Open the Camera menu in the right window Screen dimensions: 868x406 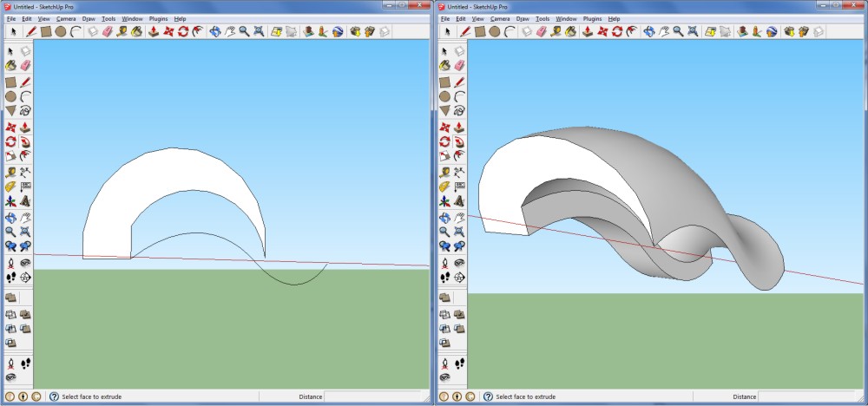(500, 18)
